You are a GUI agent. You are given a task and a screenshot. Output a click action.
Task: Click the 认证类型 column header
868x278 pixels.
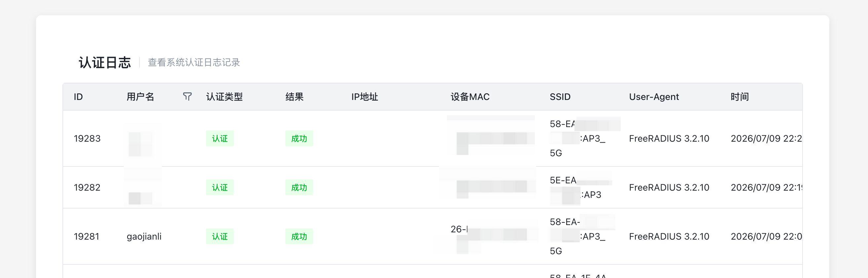224,97
